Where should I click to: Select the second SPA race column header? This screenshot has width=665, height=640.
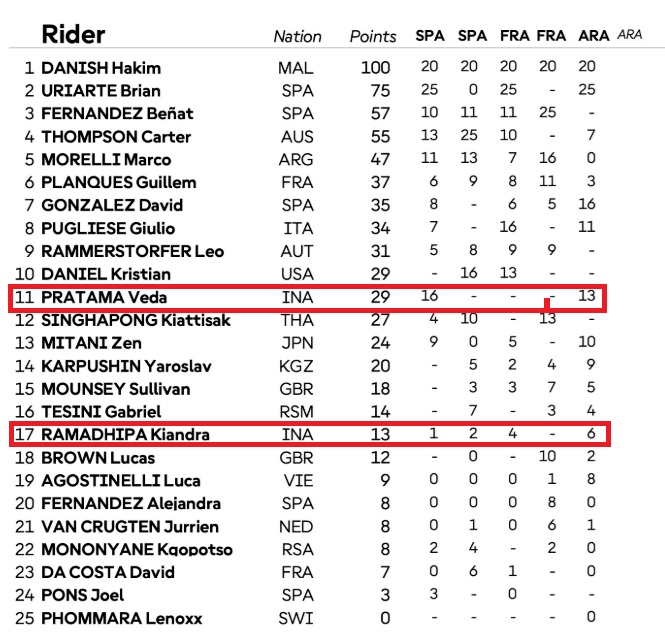coord(472,36)
